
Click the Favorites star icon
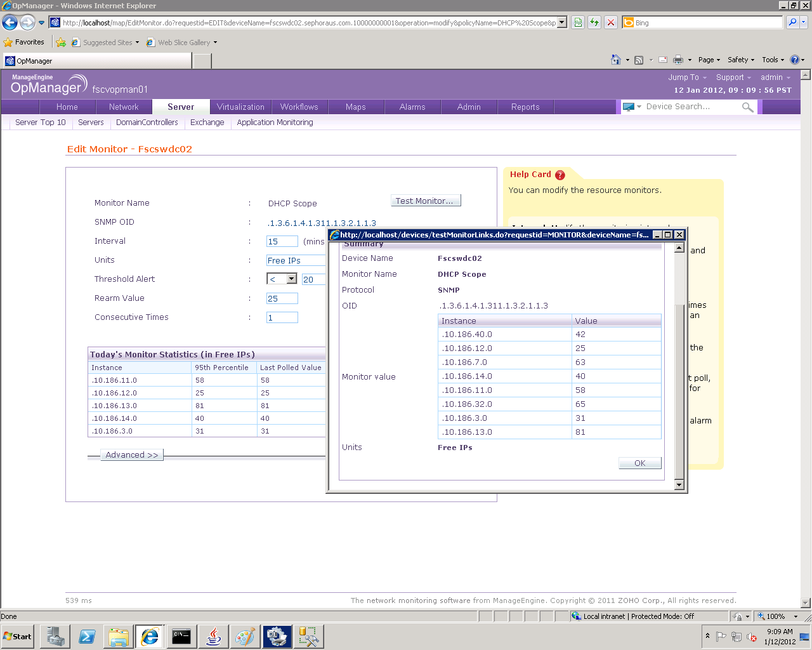8,43
